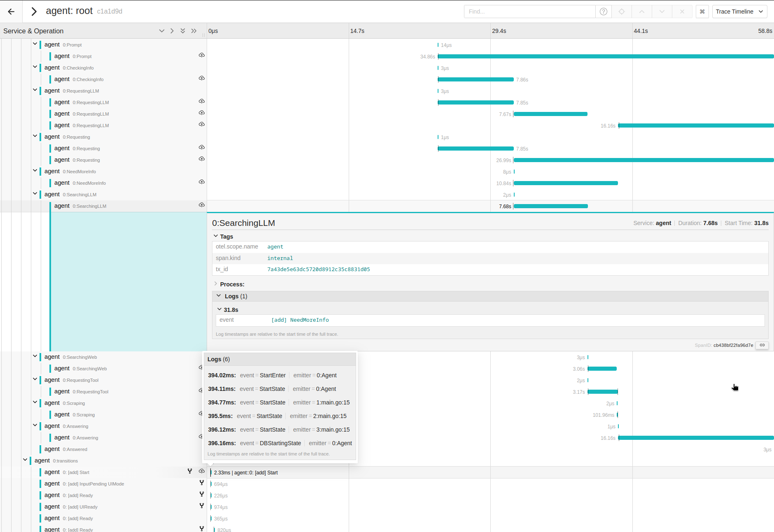Click the locate search matches target icon
Image resolution: width=774 pixels, height=532 pixels.
(622, 12)
